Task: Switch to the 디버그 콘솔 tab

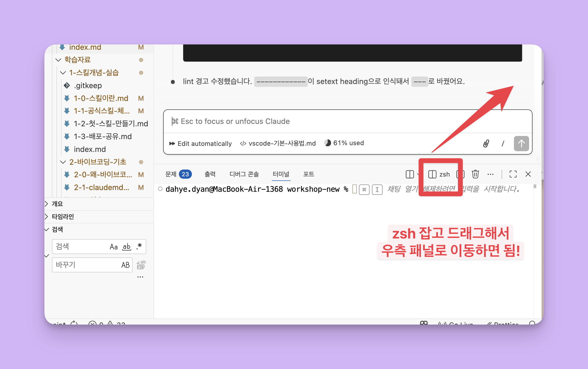Action: click(244, 174)
